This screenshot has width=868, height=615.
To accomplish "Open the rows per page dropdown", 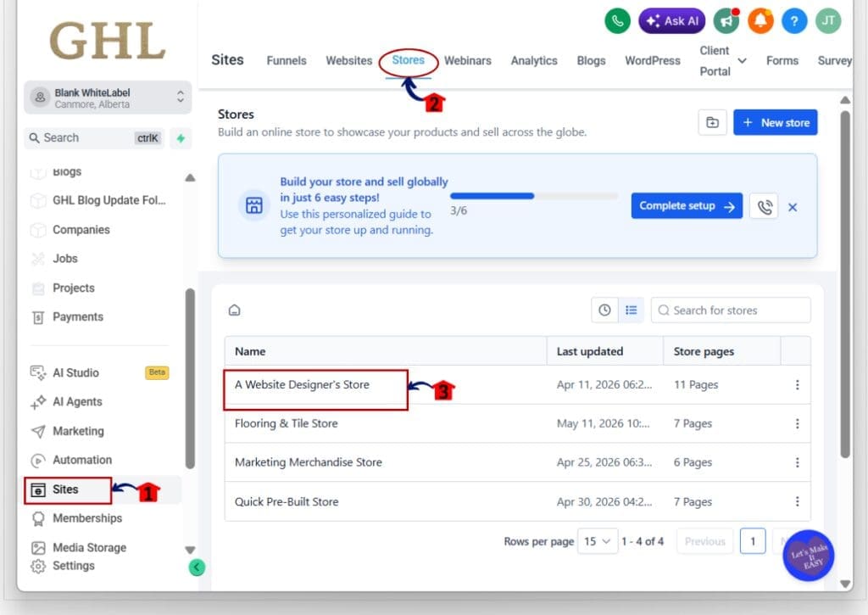I will (598, 541).
